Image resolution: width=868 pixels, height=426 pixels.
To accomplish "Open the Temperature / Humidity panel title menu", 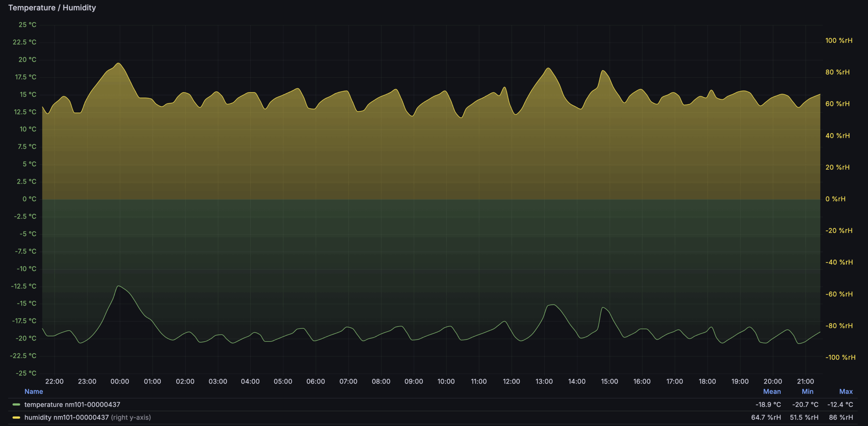I will [x=52, y=7].
